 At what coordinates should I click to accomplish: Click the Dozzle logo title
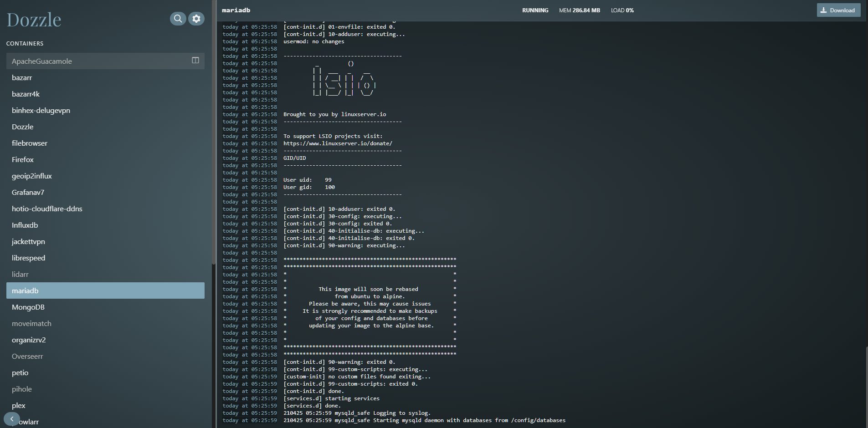coord(34,20)
